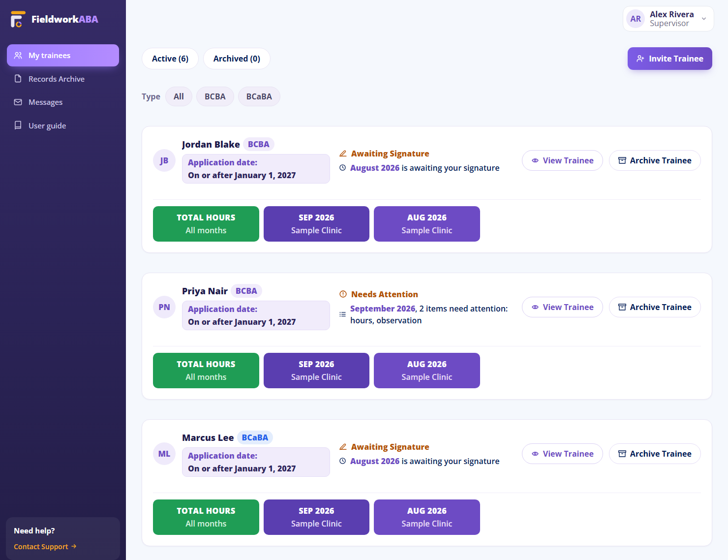
Task: Open Marcus Lee's SEP 2026 tile
Action: coord(316,517)
